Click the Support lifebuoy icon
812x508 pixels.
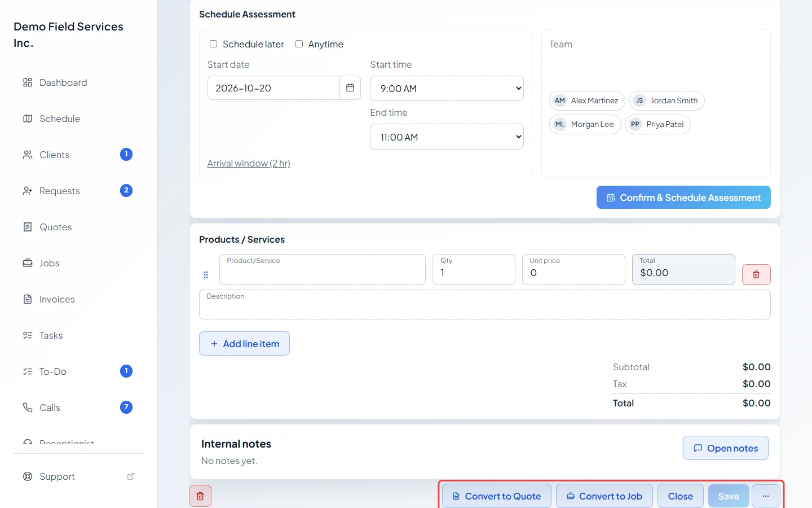(x=28, y=476)
